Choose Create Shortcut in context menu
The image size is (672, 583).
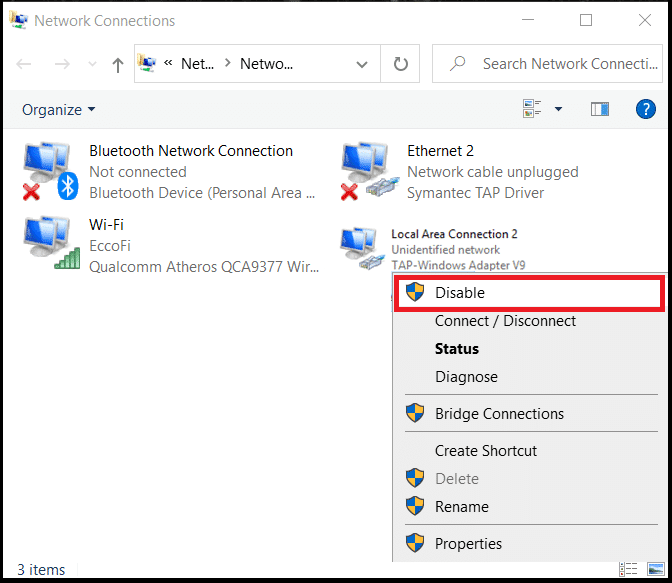pos(529,451)
